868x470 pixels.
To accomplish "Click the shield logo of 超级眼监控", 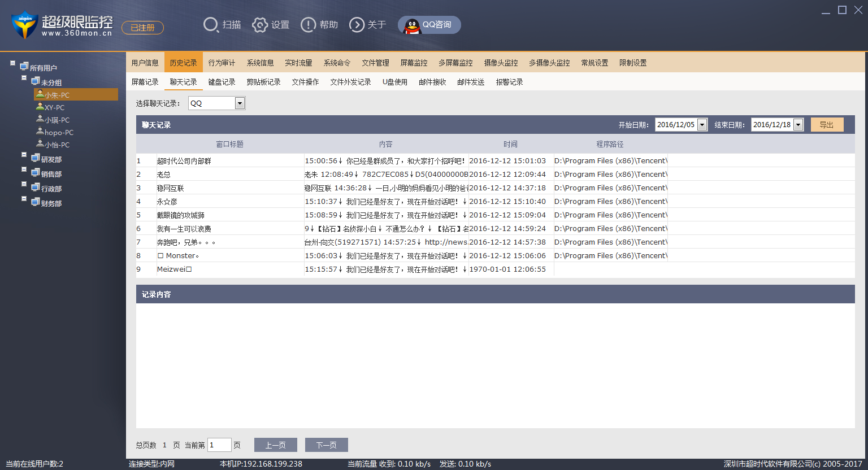I will (24, 25).
